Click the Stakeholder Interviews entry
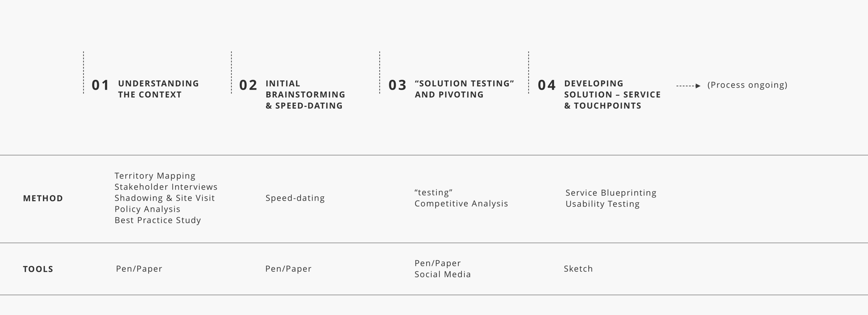Viewport: 868px width, 315px height. 166,187
